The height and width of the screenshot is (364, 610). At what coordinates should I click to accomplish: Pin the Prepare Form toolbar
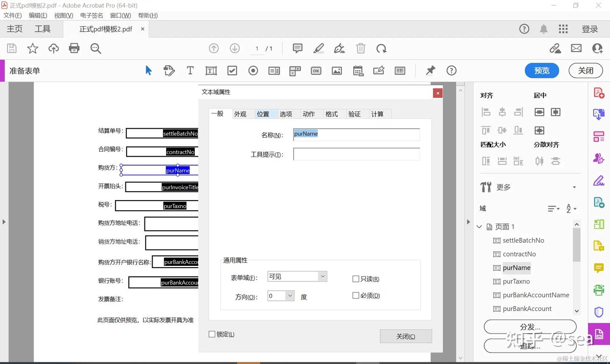tap(430, 70)
